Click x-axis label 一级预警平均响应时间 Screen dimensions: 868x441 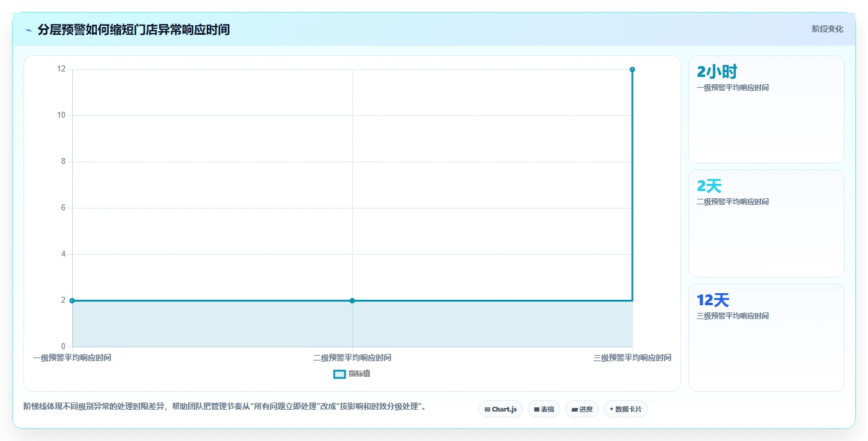pos(72,358)
